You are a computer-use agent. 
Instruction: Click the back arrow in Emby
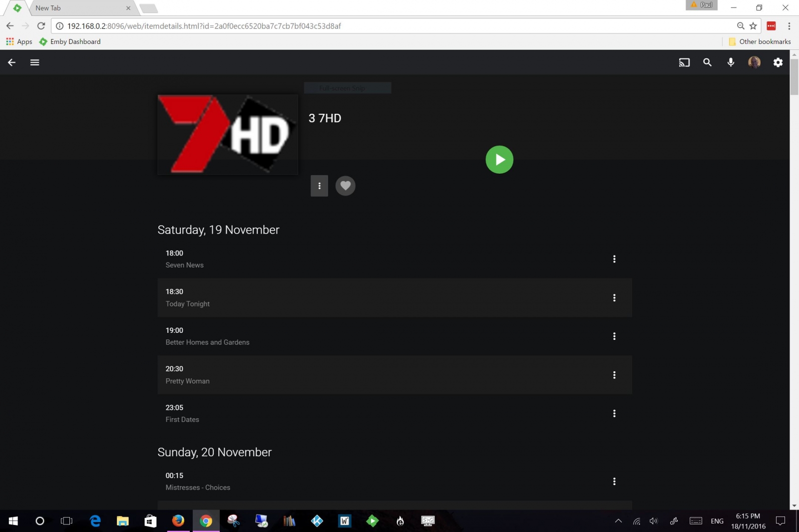(11, 62)
